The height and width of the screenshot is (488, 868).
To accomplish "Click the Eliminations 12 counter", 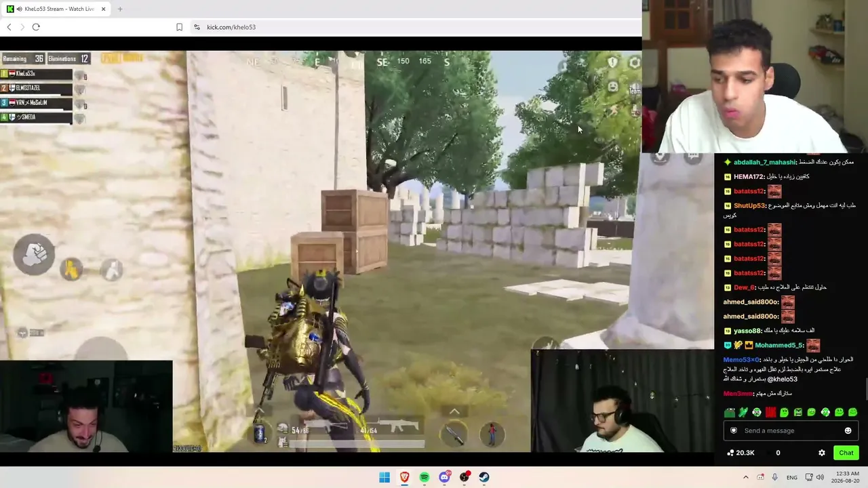I will [68, 59].
